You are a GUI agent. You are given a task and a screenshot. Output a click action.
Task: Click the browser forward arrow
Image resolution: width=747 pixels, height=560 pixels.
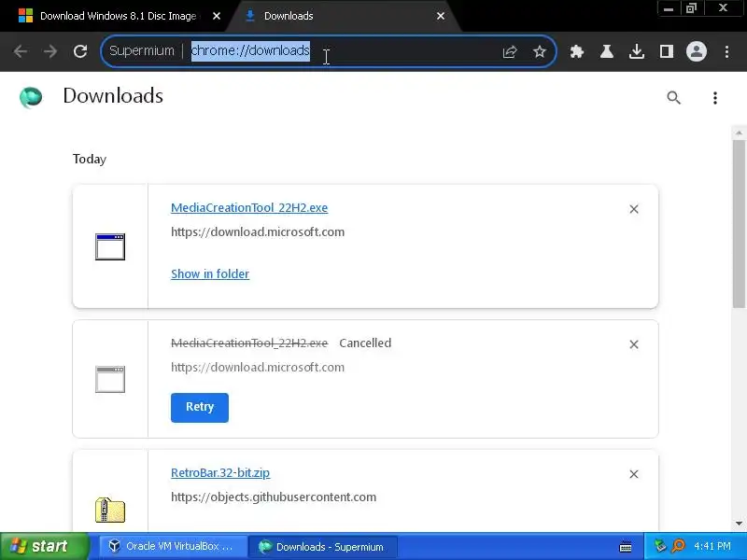coord(50,51)
